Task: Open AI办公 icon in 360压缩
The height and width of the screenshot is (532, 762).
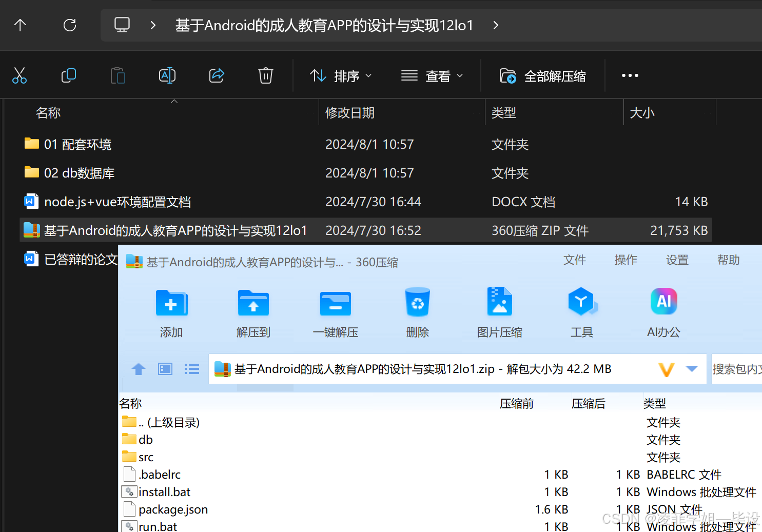Action: click(x=664, y=312)
